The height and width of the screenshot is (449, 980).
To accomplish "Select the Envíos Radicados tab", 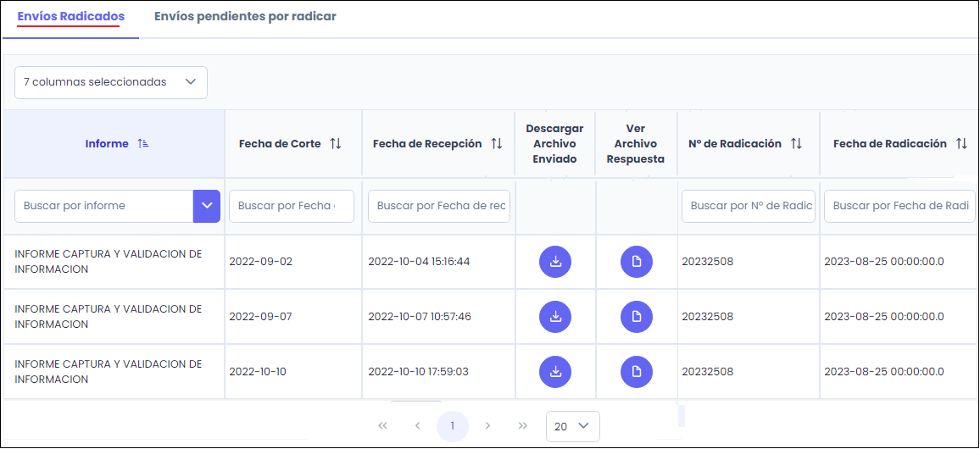I will [71, 16].
